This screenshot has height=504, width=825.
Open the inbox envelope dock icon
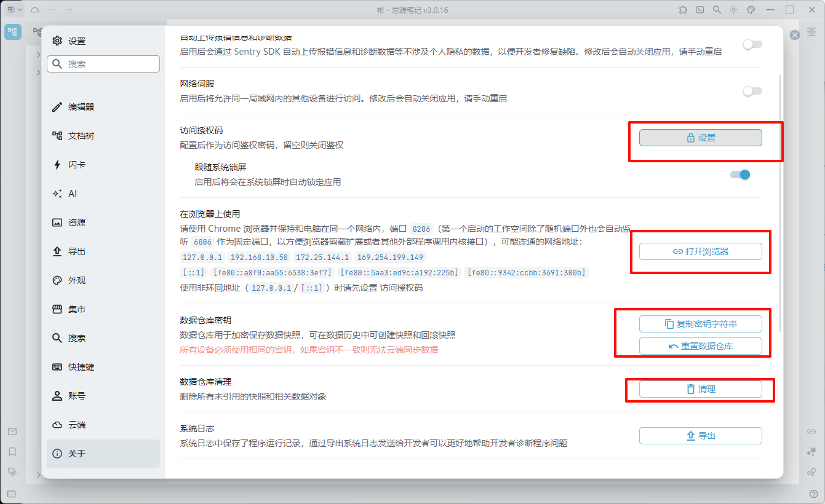click(12, 431)
